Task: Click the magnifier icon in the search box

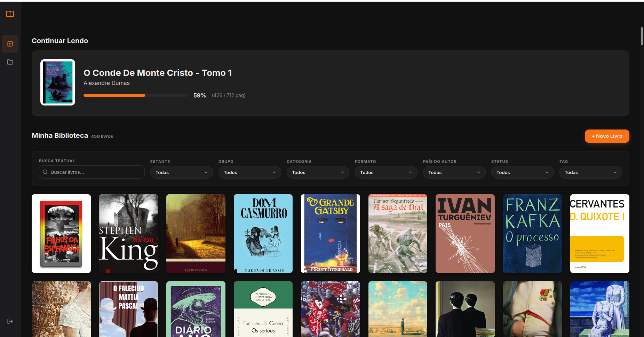Action: (45, 172)
